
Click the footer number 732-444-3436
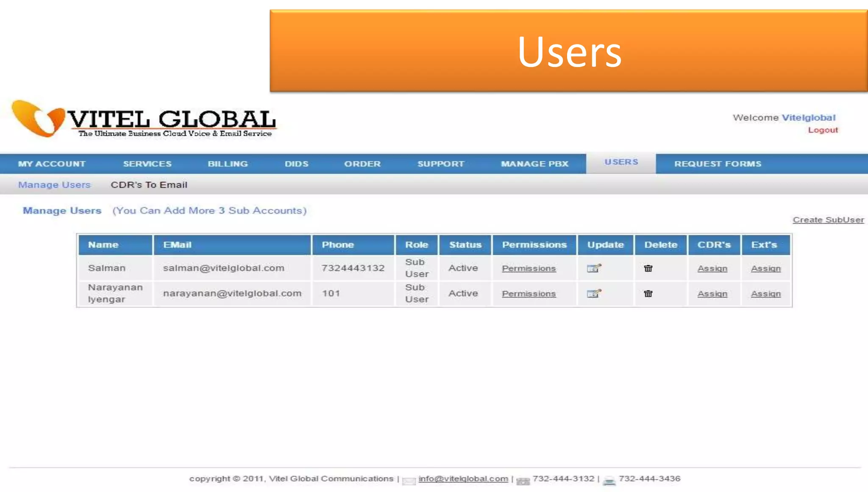coord(649,478)
